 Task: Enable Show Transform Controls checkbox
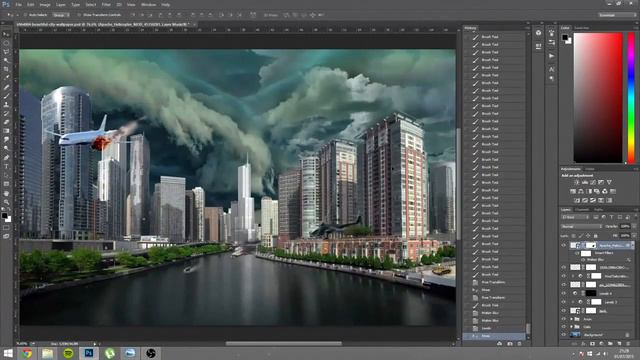point(79,15)
